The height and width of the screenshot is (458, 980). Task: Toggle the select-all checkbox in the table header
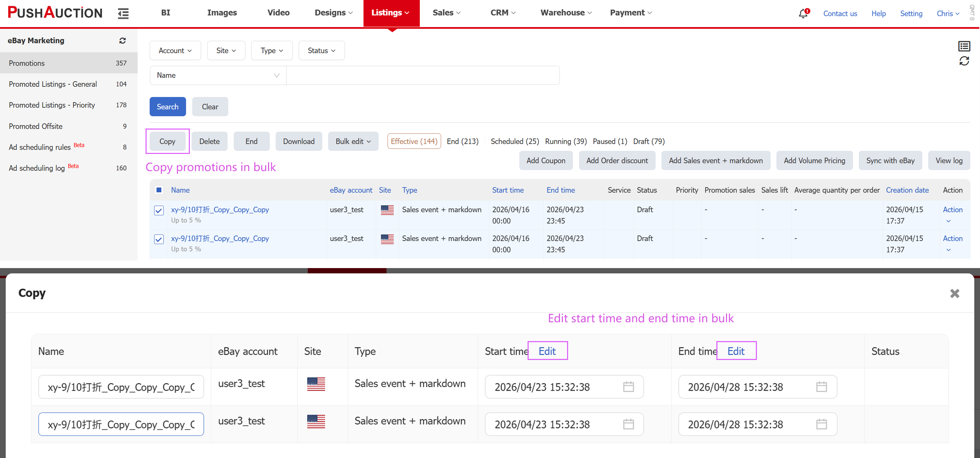click(159, 190)
